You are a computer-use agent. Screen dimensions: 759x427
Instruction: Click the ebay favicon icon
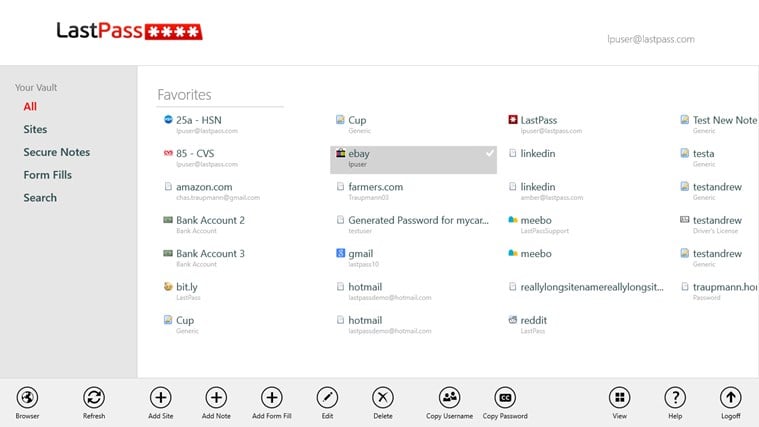(x=341, y=153)
